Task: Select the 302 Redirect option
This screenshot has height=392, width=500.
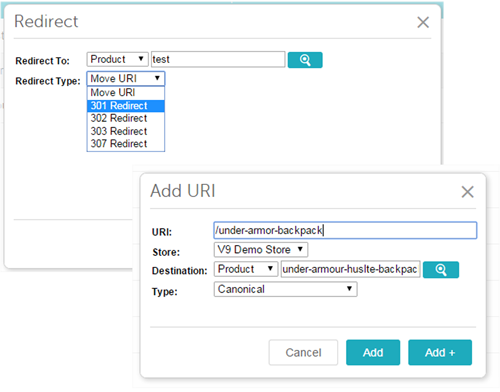Action: click(126, 118)
